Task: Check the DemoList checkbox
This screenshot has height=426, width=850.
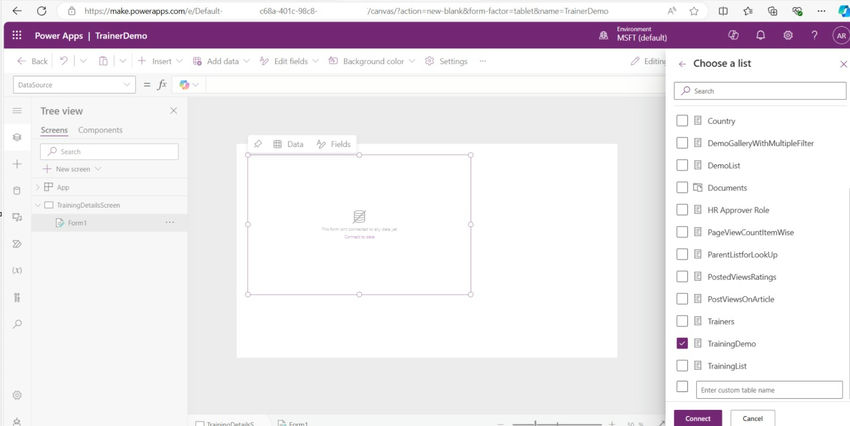Action: pyautogui.click(x=682, y=165)
